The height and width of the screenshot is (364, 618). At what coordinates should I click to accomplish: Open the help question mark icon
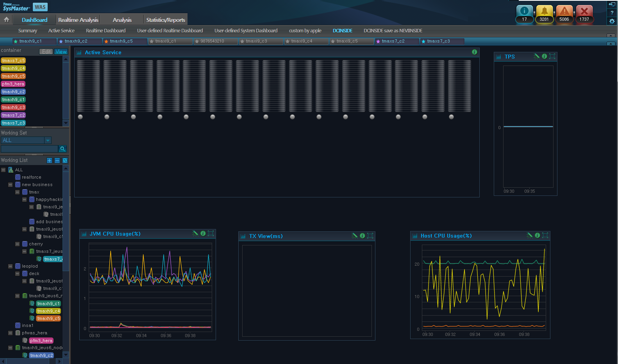coord(612,12)
